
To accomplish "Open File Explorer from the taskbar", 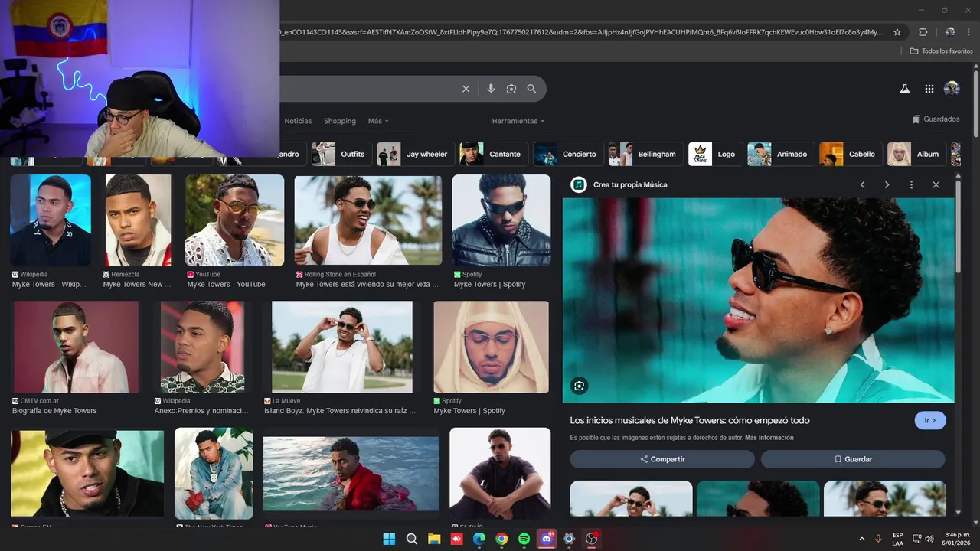I will [x=434, y=539].
